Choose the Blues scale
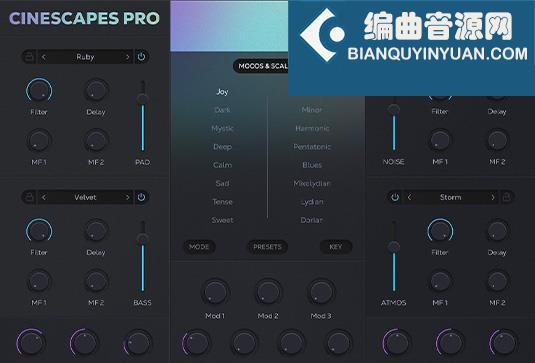535x363 pixels. tap(312, 165)
